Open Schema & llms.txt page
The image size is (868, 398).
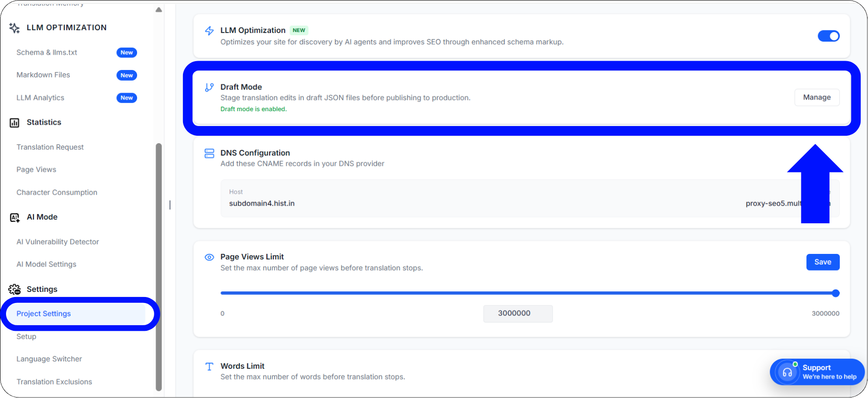point(47,52)
